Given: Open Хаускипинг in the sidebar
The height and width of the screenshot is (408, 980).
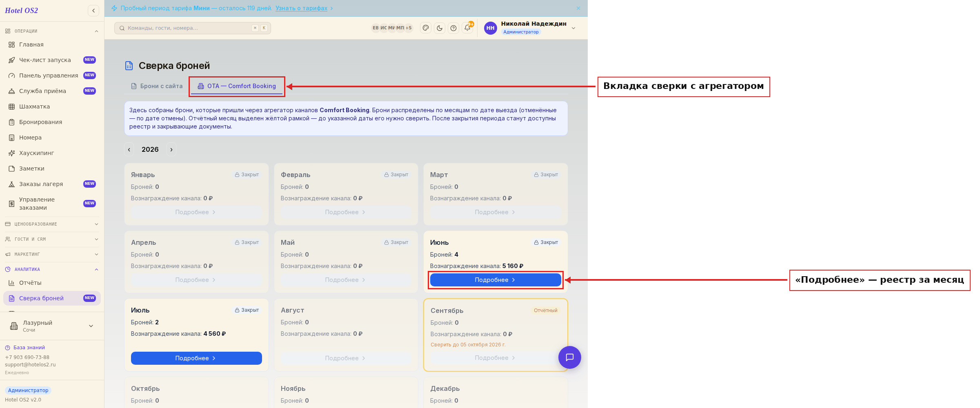Looking at the screenshot, I should point(52,153).
